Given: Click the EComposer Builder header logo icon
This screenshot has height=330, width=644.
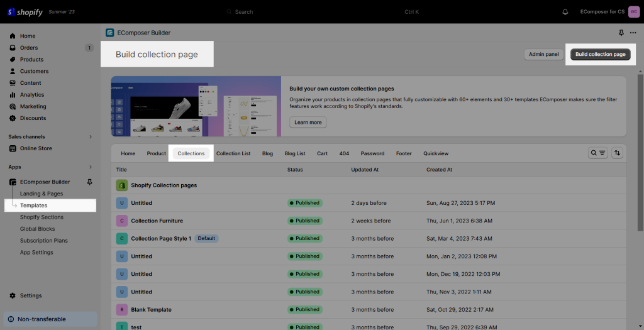Looking at the screenshot, I should (x=109, y=33).
